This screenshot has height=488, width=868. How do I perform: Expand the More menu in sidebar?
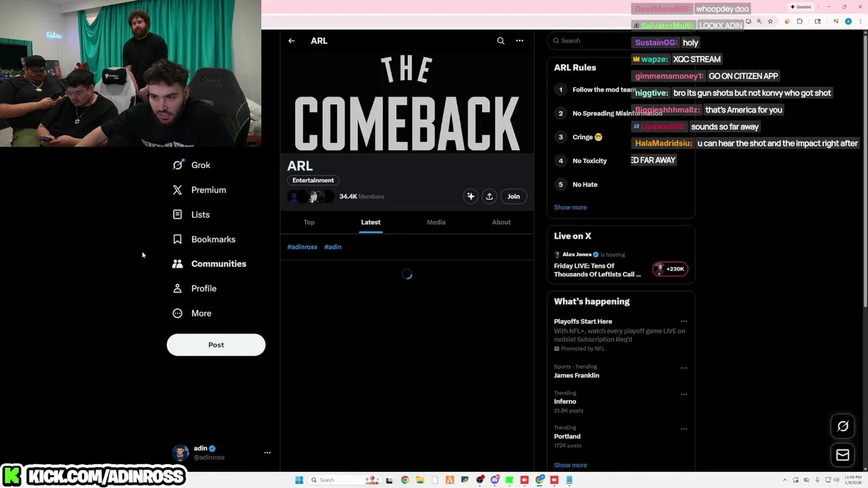pyautogui.click(x=192, y=313)
